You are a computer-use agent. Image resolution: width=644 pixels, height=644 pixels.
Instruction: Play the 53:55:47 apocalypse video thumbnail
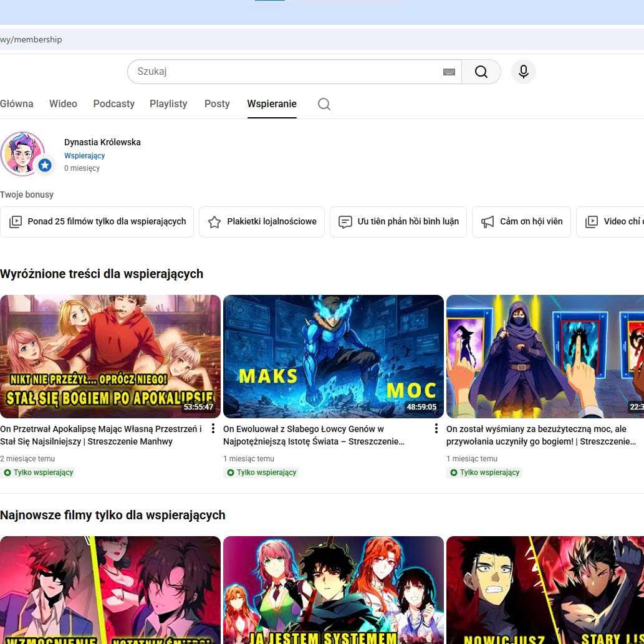110,357
